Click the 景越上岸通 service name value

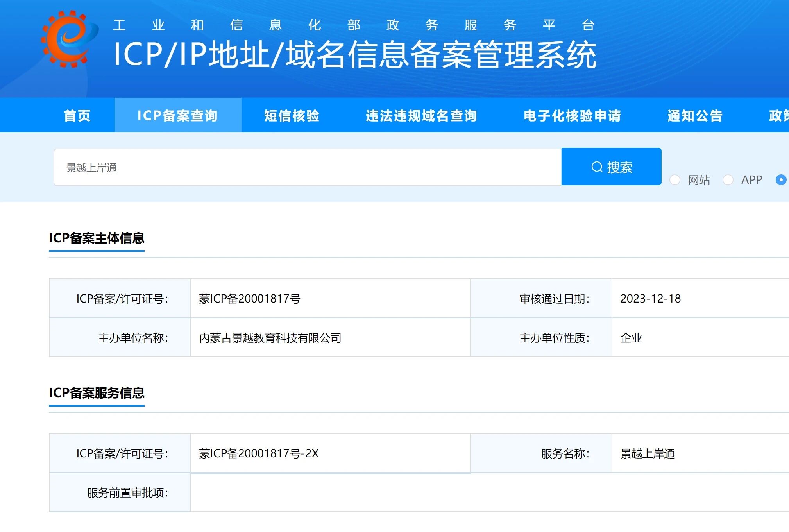click(648, 453)
